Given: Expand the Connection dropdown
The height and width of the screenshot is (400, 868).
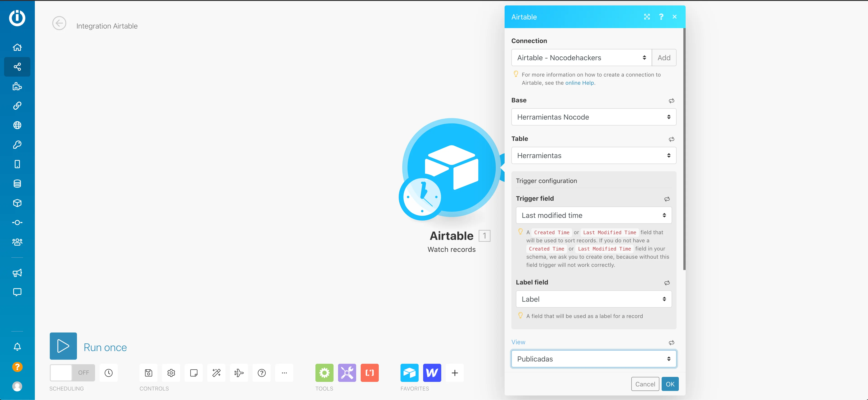Looking at the screenshot, I should pyautogui.click(x=581, y=58).
